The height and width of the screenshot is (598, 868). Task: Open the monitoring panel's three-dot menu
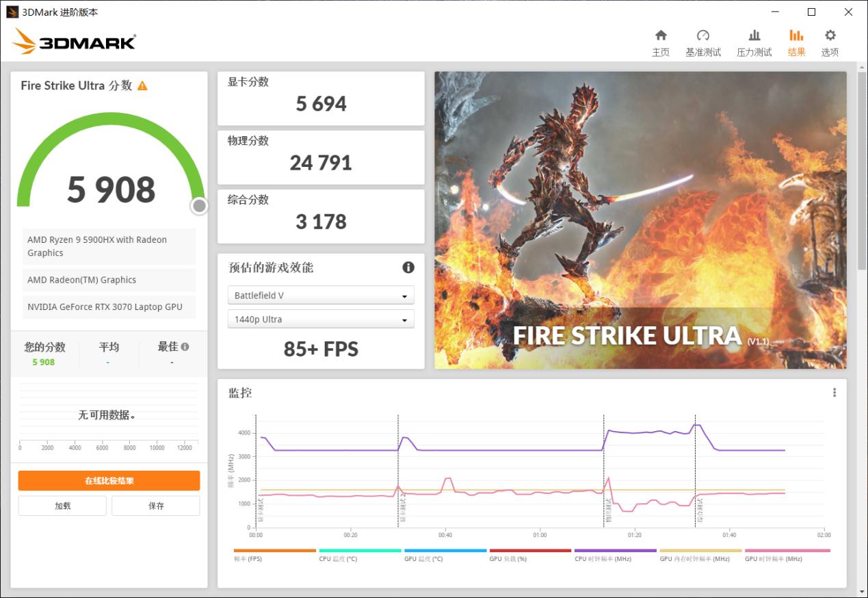click(x=834, y=392)
